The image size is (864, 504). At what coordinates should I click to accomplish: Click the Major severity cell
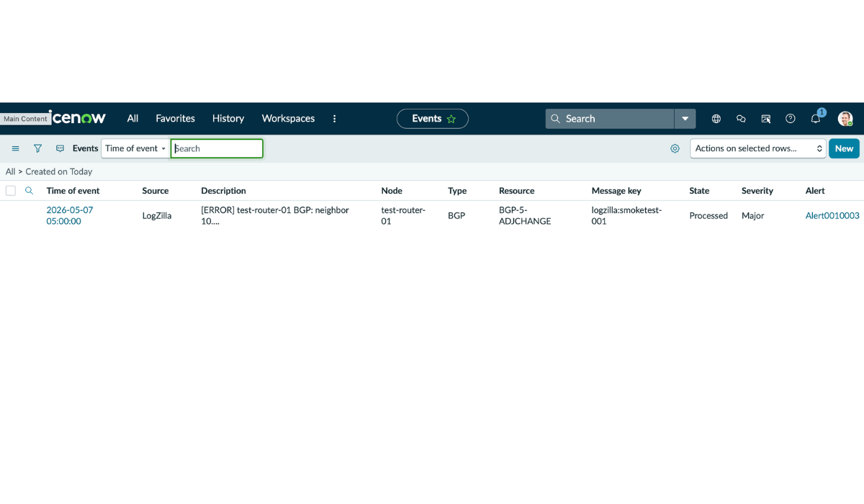pyautogui.click(x=753, y=215)
